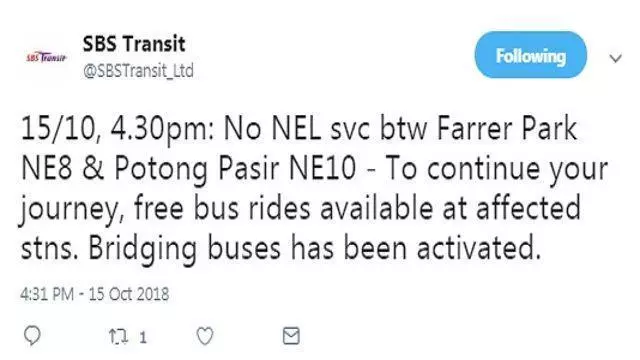Click 'To continue your' tweet text
Viewport: 640px width, 360px height.
point(497,170)
